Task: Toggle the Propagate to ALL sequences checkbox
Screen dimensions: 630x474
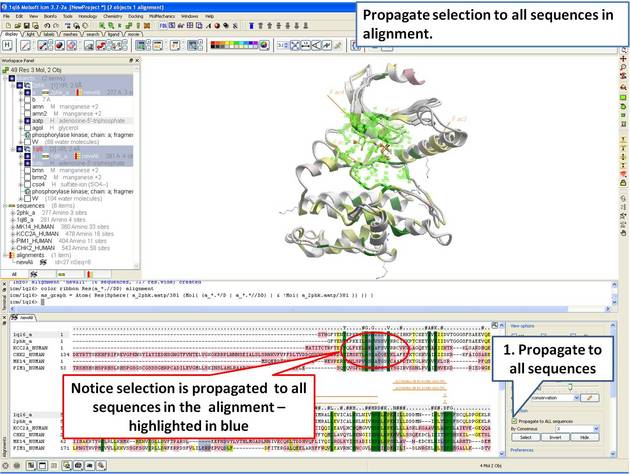Action: click(x=514, y=421)
